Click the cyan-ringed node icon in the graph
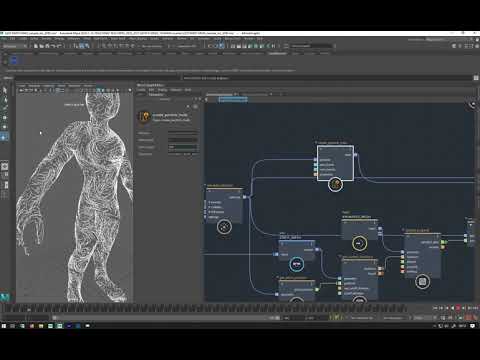480x360 pixels. (x=296, y=265)
